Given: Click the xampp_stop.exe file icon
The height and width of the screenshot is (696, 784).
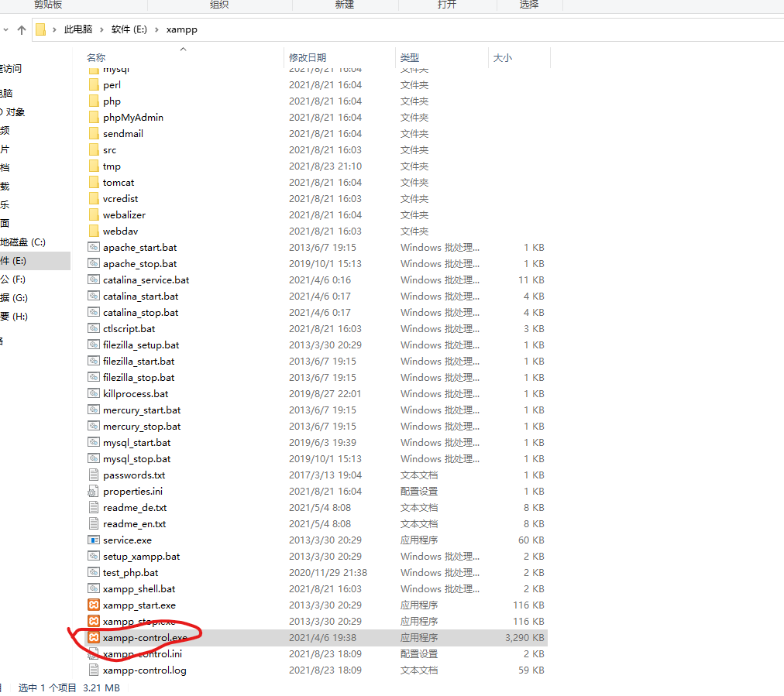Looking at the screenshot, I should pyautogui.click(x=94, y=621).
